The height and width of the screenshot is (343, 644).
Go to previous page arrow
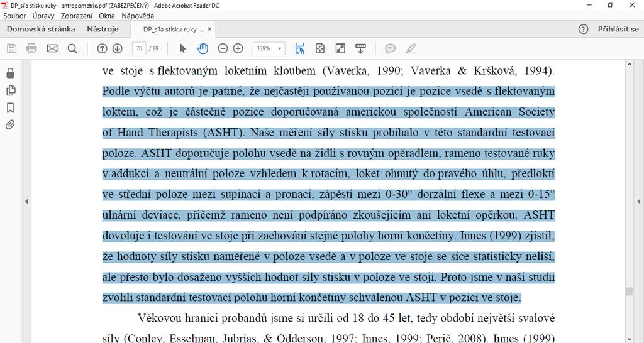coord(102,48)
